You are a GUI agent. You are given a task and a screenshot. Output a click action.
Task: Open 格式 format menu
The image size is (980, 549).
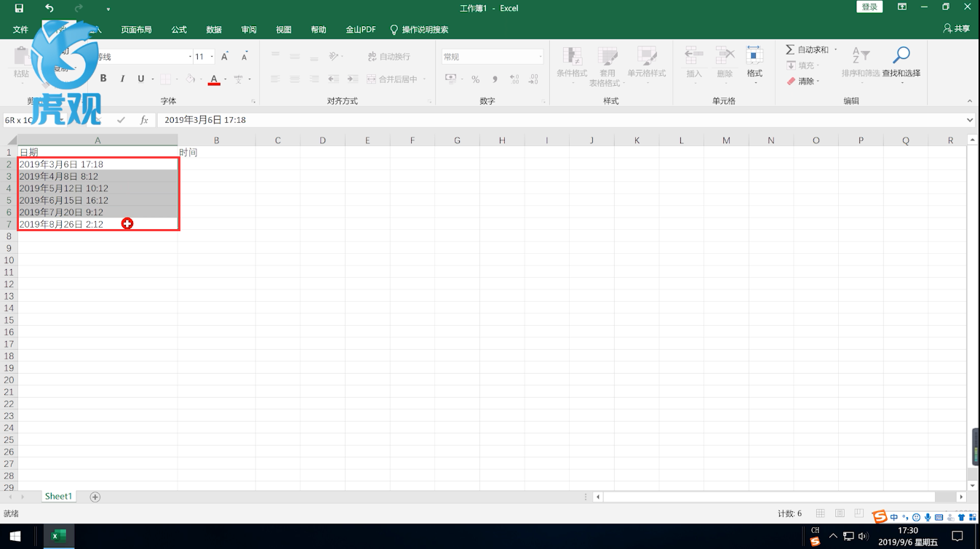(754, 65)
